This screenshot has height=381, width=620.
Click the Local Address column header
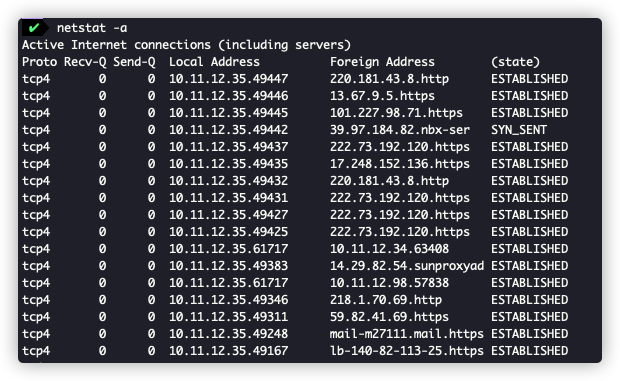pos(214,62)
